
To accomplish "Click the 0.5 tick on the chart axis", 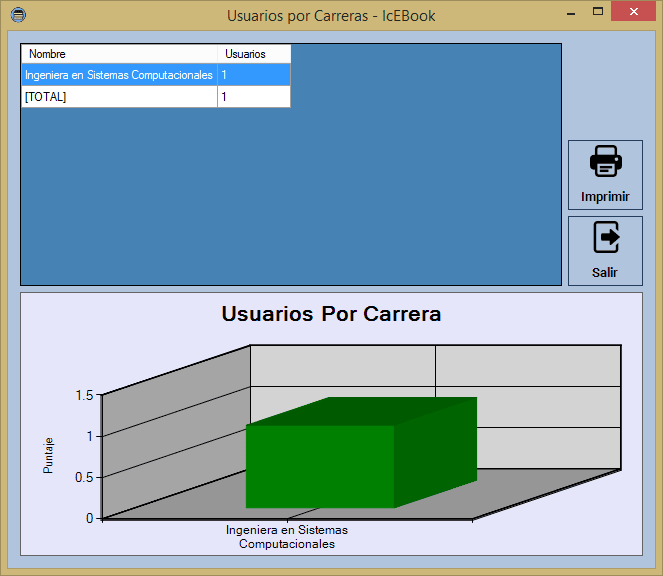I will click(83, 477).
